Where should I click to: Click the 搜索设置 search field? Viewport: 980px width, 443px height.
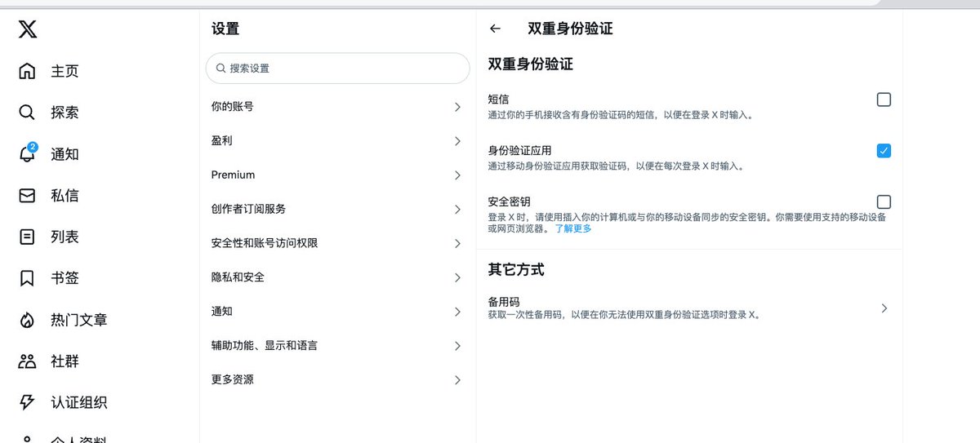(x=338, y=69)
